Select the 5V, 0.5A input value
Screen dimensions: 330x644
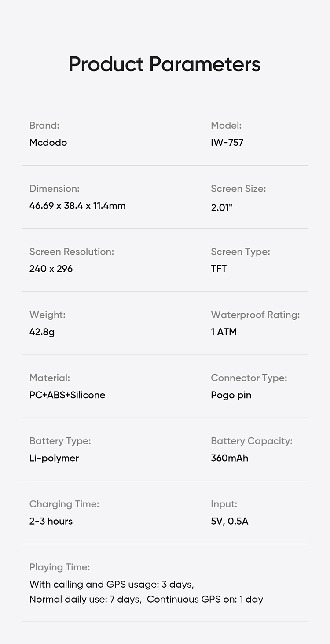(x=229, y=521)
